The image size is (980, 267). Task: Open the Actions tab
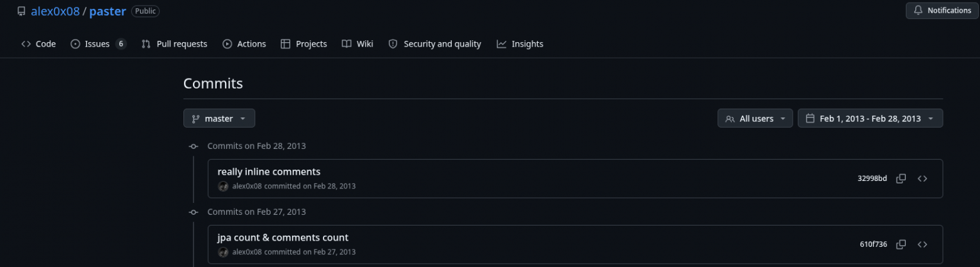[x=244, y=44]
